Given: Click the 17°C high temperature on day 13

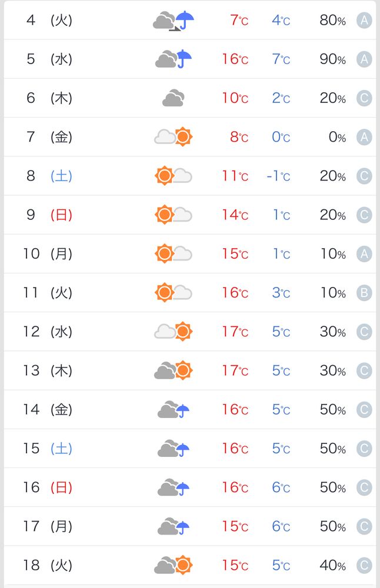Looking at the screenshot, I should pos(235,370).
